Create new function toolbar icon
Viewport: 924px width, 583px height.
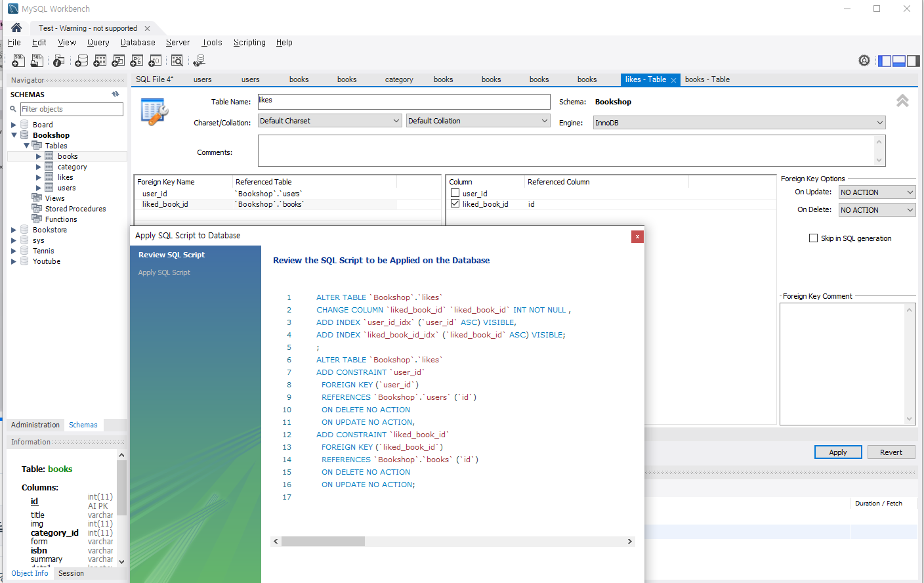point(155,60)
